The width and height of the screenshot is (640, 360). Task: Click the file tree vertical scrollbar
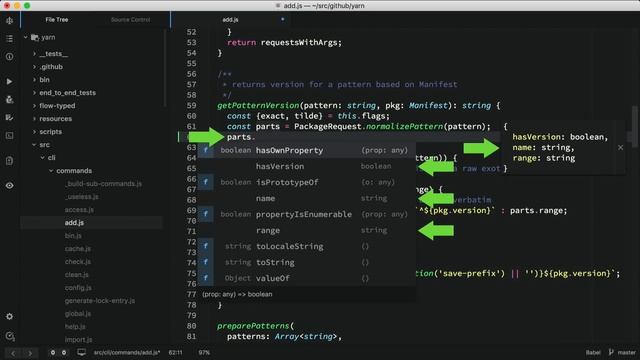point(165,67)
